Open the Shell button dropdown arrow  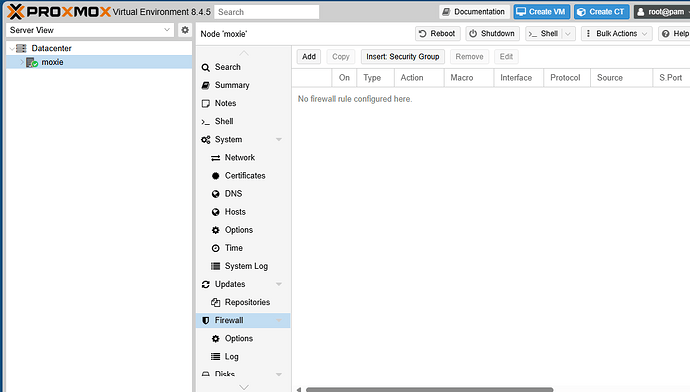pos(568,33)
